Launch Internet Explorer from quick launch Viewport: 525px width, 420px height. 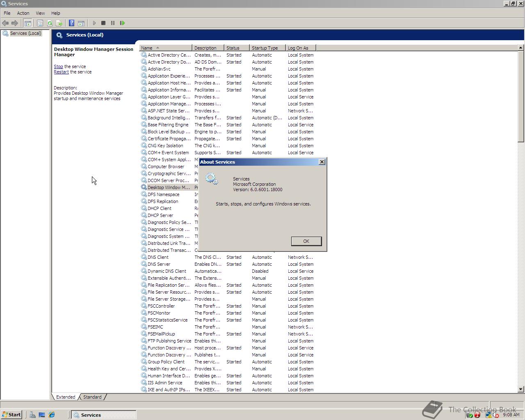(x=52, y=415)
